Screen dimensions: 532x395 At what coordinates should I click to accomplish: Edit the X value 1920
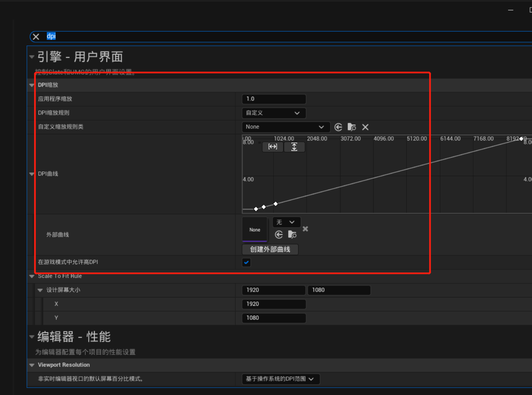click(274, 304)
